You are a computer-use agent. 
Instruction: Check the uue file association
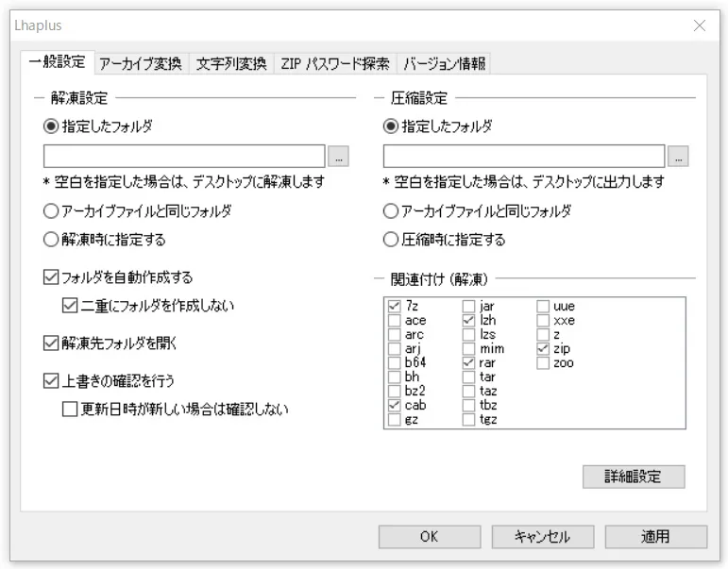pos(543,307)
